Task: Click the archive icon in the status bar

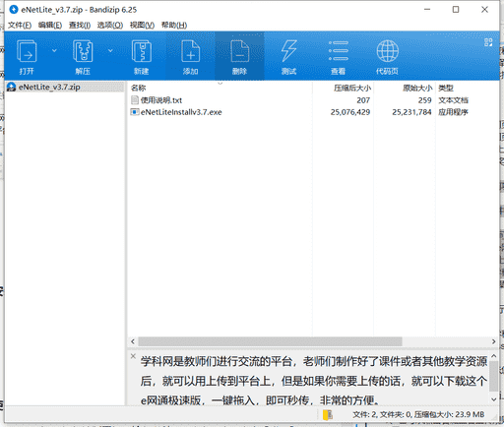Action: click(328, 415)
